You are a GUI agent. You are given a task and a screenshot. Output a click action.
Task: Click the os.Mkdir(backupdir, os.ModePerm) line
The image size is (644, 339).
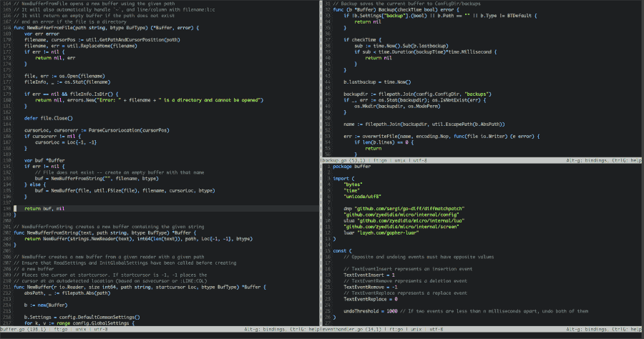pyautogui.click(x=397, y=107)
